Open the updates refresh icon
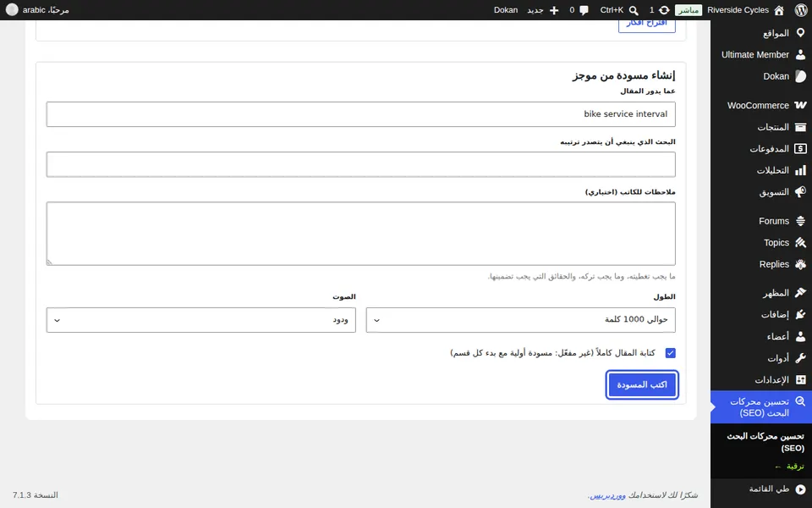This screenshot has height=508, width=812. point(664,10)
